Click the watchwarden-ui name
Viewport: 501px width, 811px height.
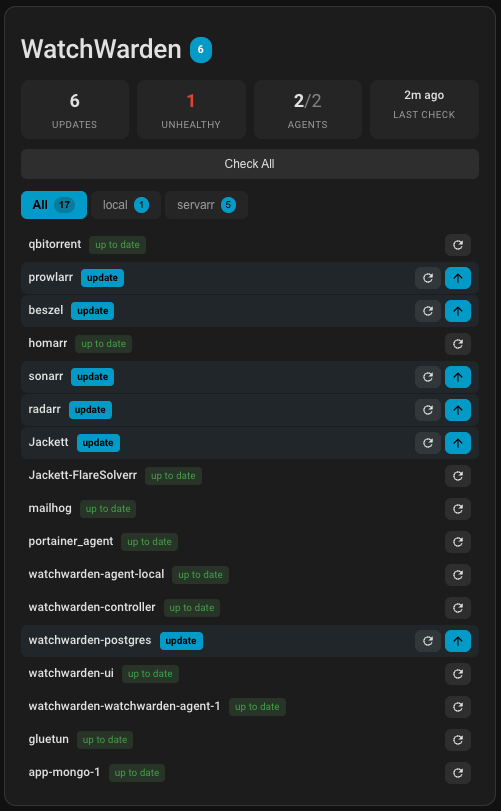click(x=71, y=673)
